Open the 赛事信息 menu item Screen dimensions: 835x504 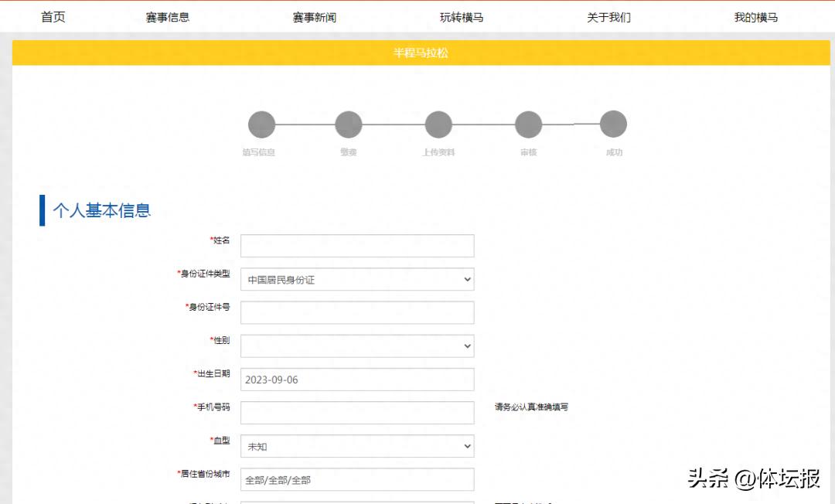coord(168,17)
